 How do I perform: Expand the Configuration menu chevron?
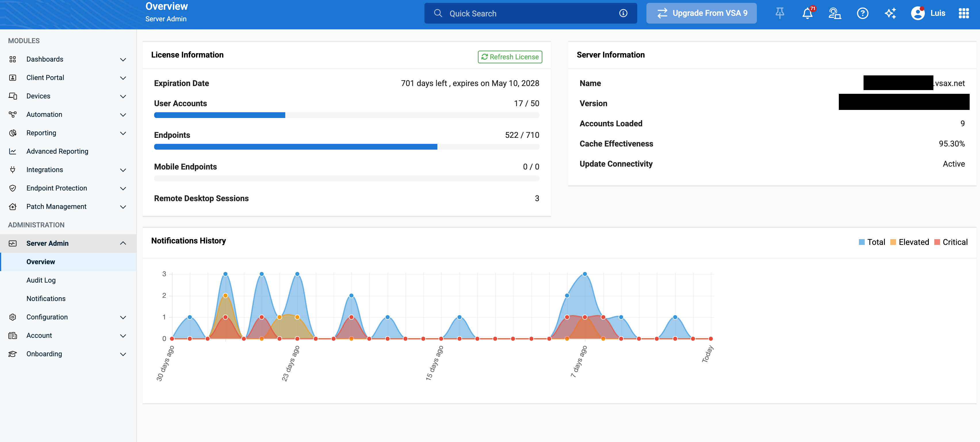tap(123, 317)
